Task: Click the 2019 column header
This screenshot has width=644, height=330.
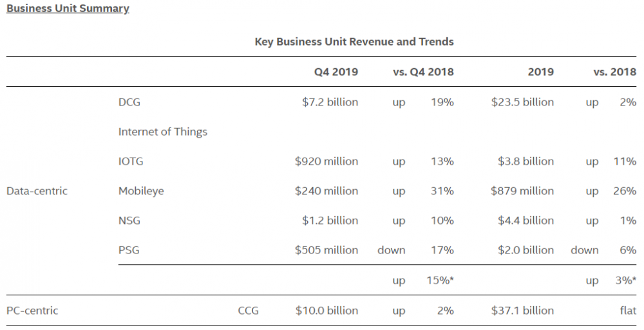Action: click(x=540, y=72)
